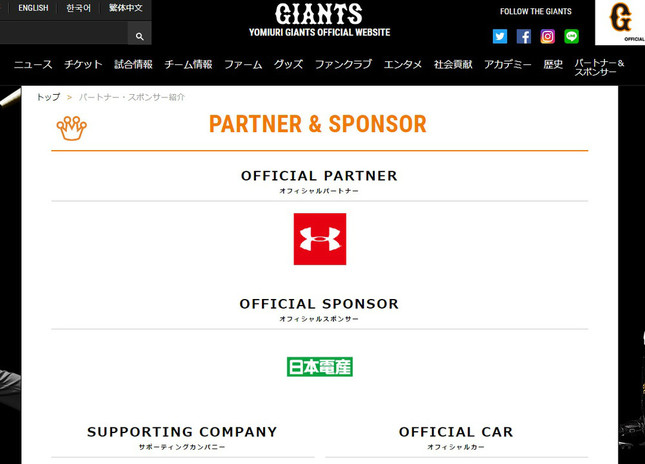Click the orange G official emblem
The image size is (645, 464).
pyautogui.click(x=621, y=20)
